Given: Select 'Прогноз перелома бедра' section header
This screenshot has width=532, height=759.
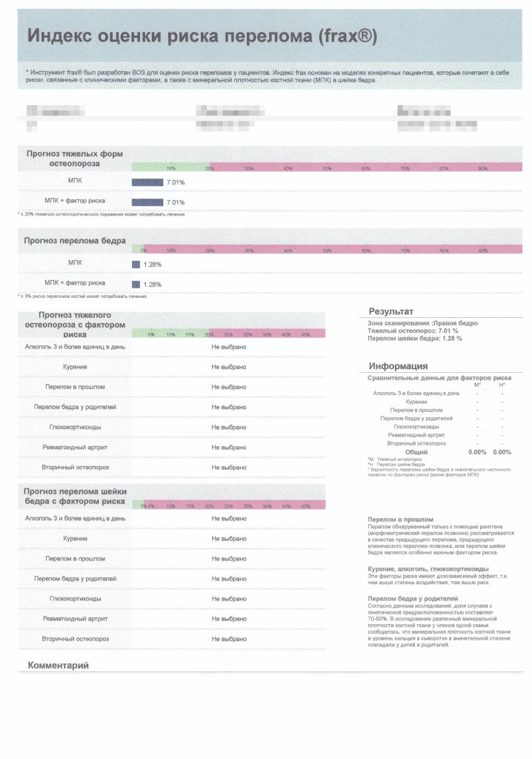Looking at the screenshot, I should [75, 241].
